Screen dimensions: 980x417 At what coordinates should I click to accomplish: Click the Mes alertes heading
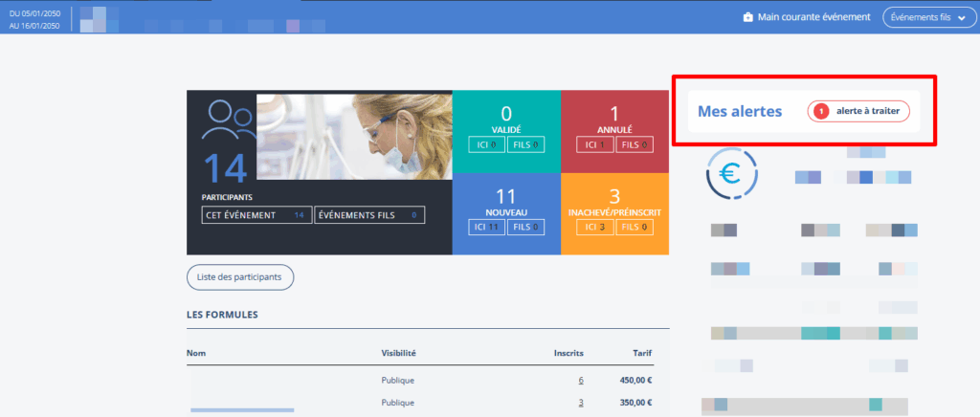(x=740, y=112)
